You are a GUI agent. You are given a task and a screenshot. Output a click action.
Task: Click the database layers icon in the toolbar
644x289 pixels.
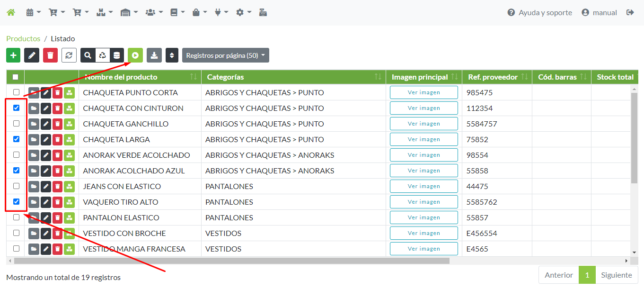116,55
